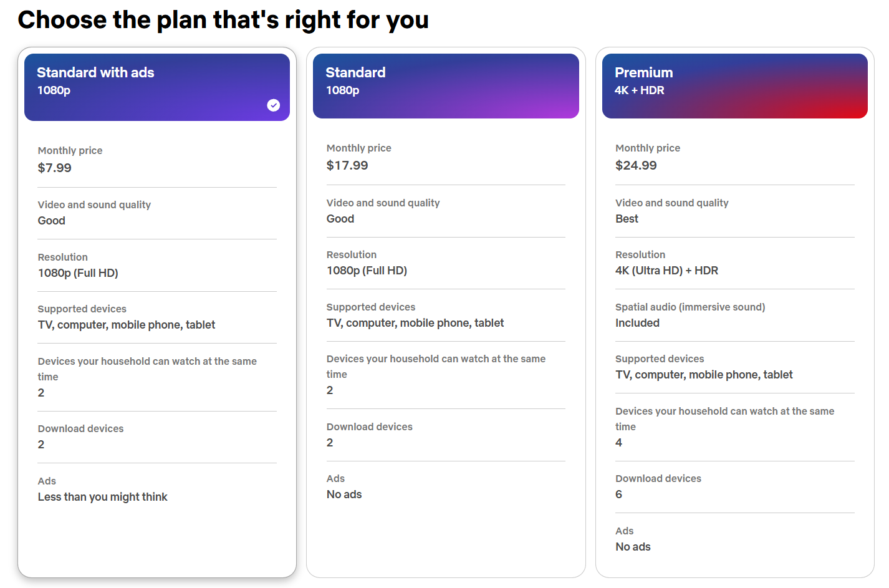
Task: Select the Premium 4K + HDR plan header
Action: [x=734, y=85]
